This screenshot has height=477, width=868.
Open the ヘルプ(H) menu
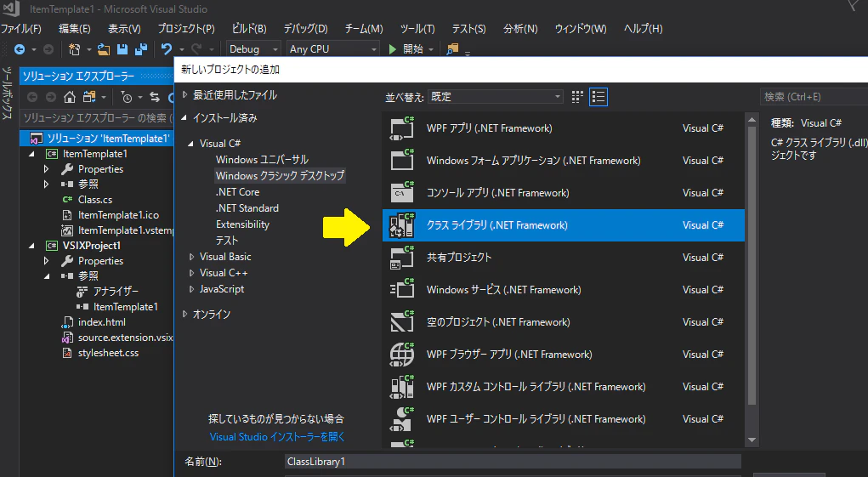tap(644, 29)
